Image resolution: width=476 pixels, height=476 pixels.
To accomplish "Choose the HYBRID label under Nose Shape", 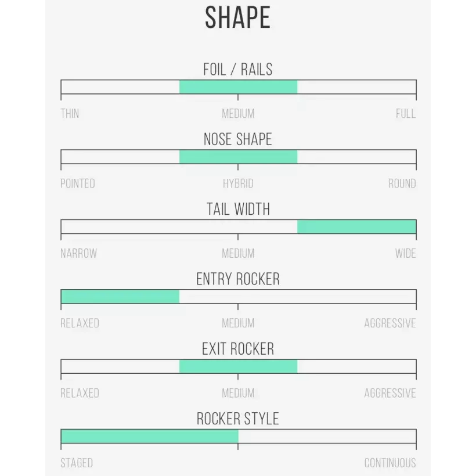I will [238, 183].
